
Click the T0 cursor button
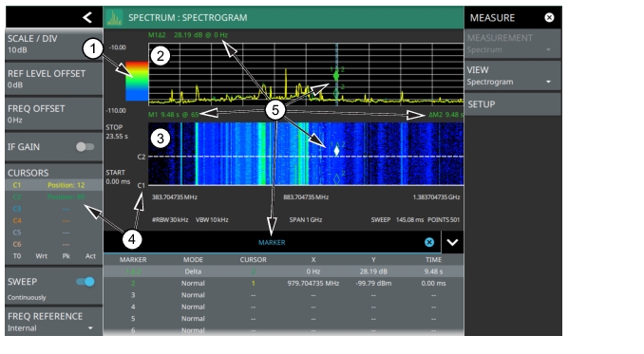17,256
